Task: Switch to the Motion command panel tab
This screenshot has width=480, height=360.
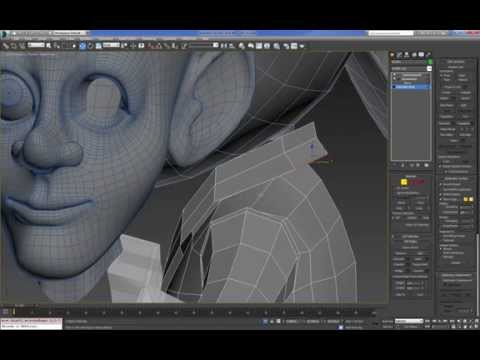Action: [414, 54]
